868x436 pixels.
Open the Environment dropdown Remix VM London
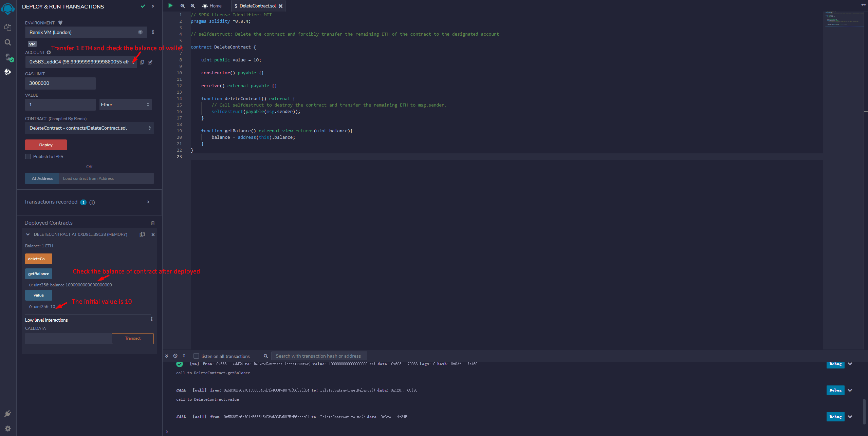86,32
